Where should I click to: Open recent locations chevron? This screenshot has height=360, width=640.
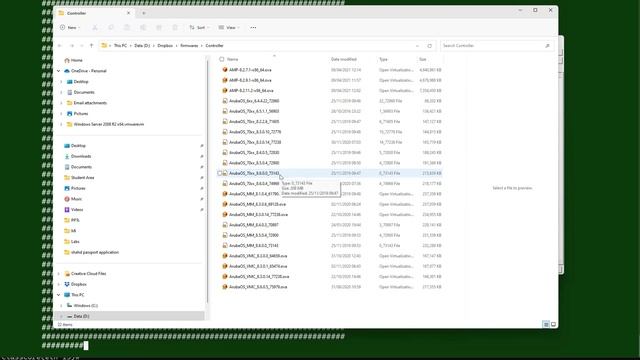[82, 46]
